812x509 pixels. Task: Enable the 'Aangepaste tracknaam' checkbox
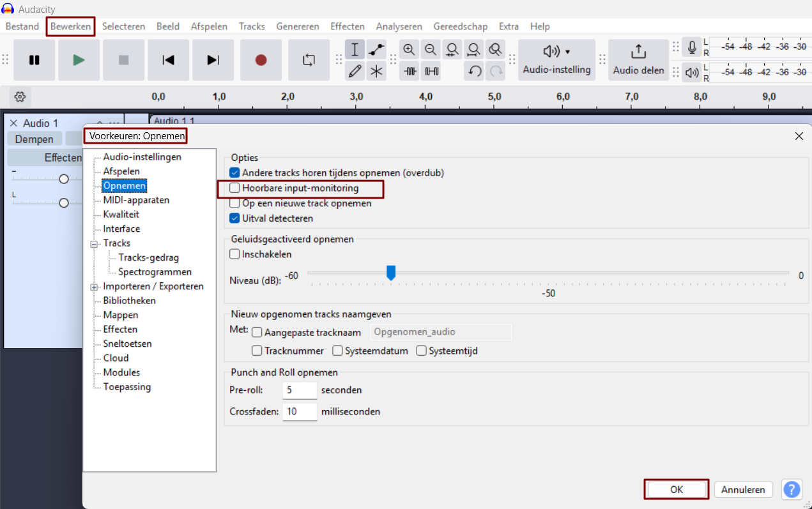(257, 332)
